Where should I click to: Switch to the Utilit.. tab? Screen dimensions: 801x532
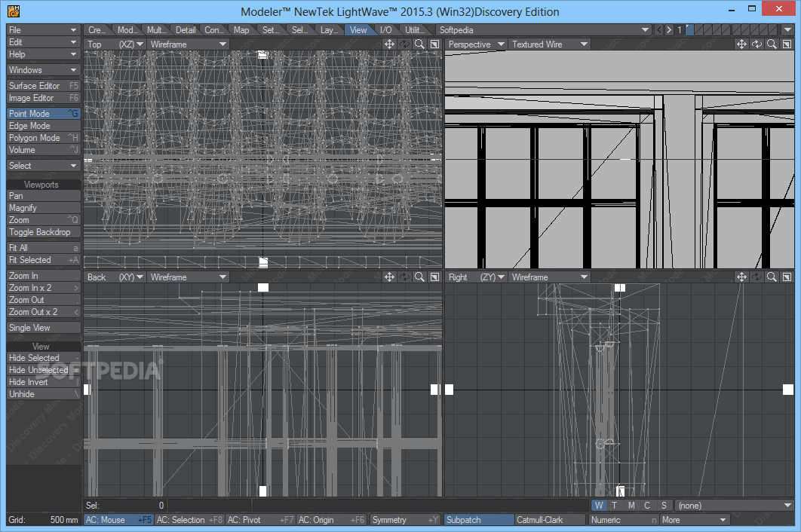415,30
